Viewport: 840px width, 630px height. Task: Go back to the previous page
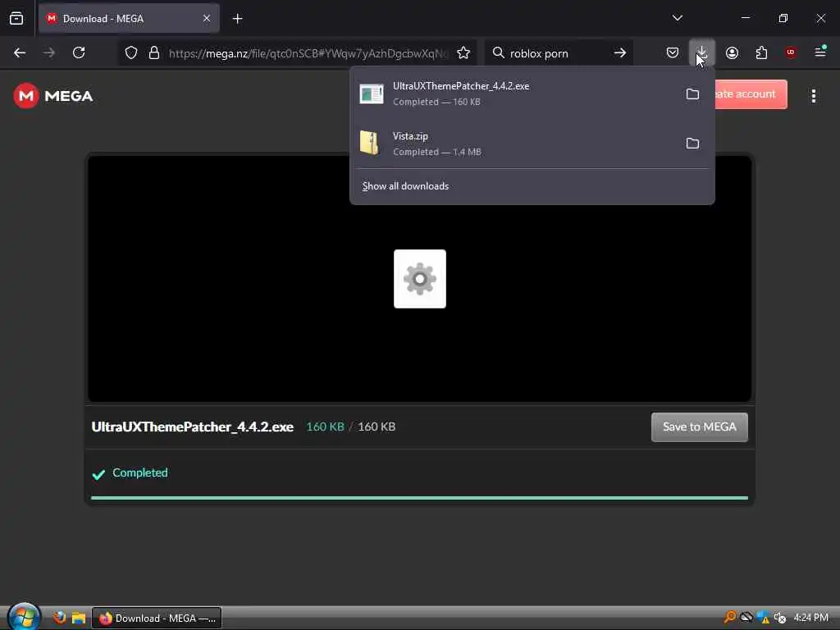tap(20, 52)
